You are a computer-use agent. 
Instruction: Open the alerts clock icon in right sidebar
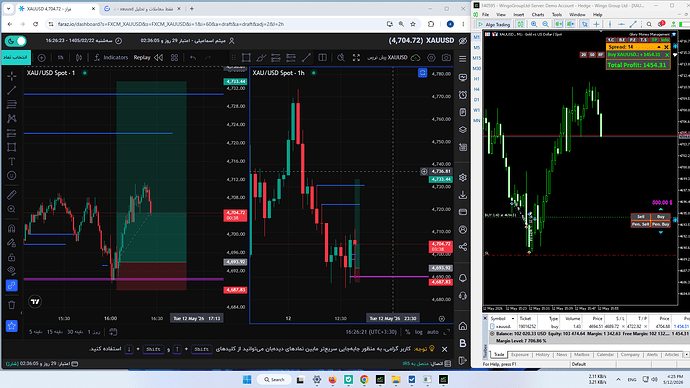(x=462, y=95)
